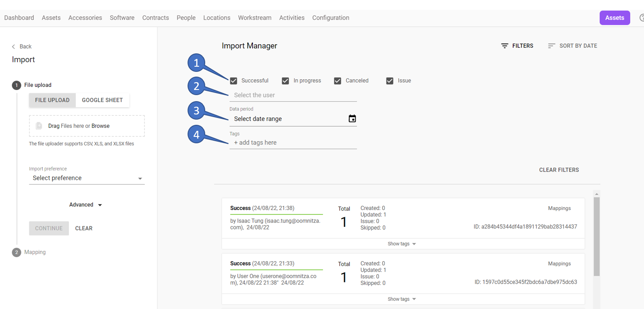Uncheck the Successful checkbox
The image size is (644, 309).
[x=234, y=81]
